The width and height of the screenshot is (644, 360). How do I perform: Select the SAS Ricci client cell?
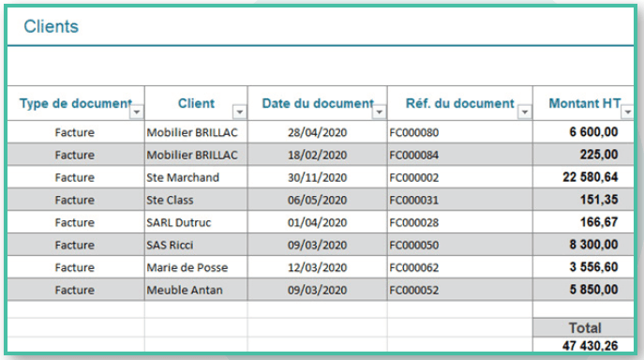[x=196, y=245]
